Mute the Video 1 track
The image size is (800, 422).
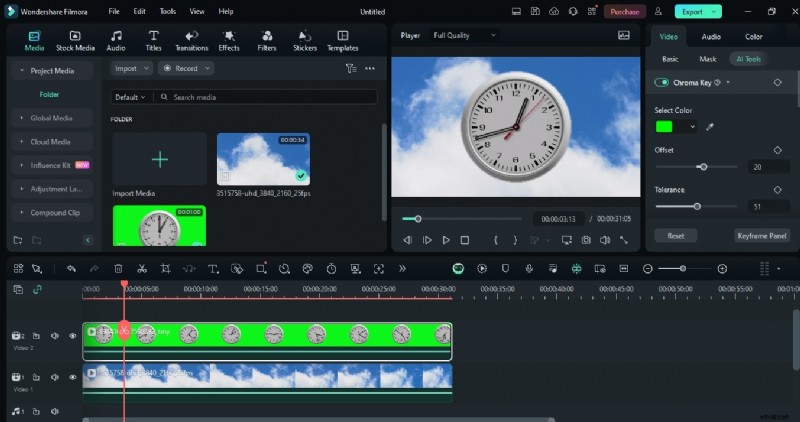tap(55, 377)
